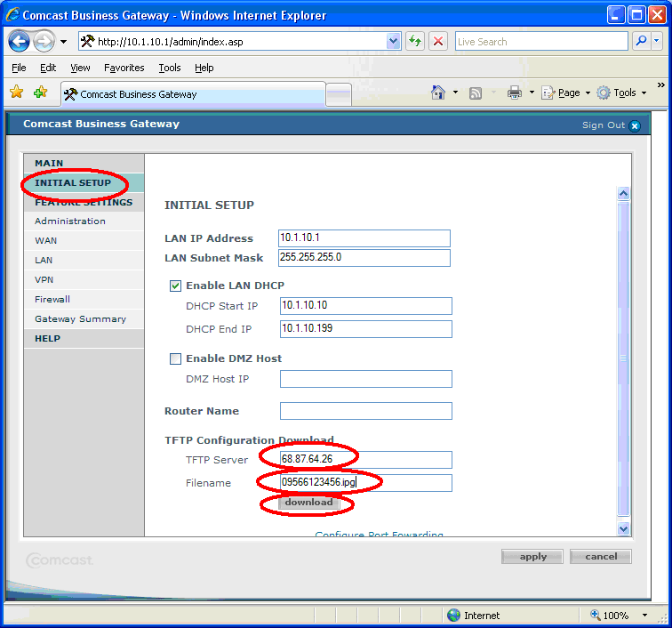
Task: Click the TFTP Server address field
Action: (x=366, y=459)
